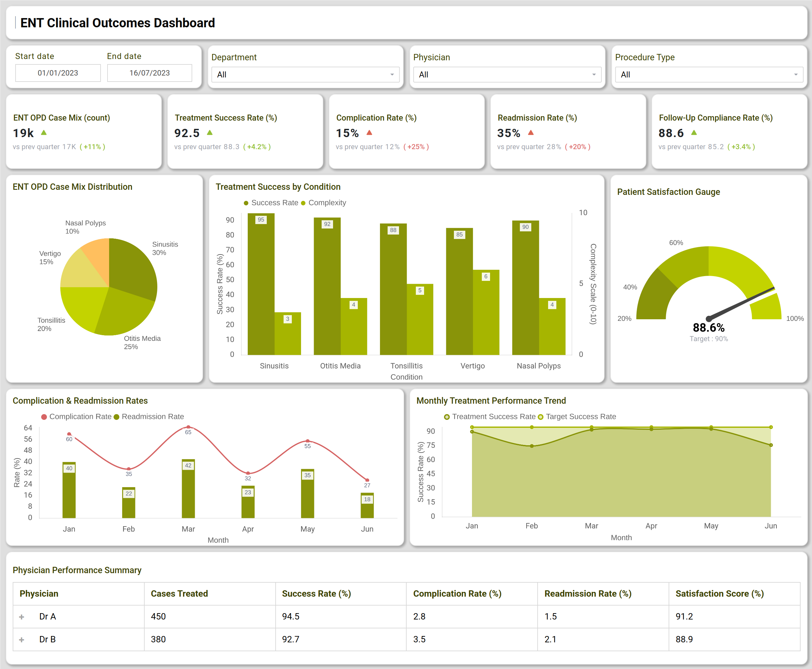Click the Readmission Rate 35% KPI value

point(508,133)
